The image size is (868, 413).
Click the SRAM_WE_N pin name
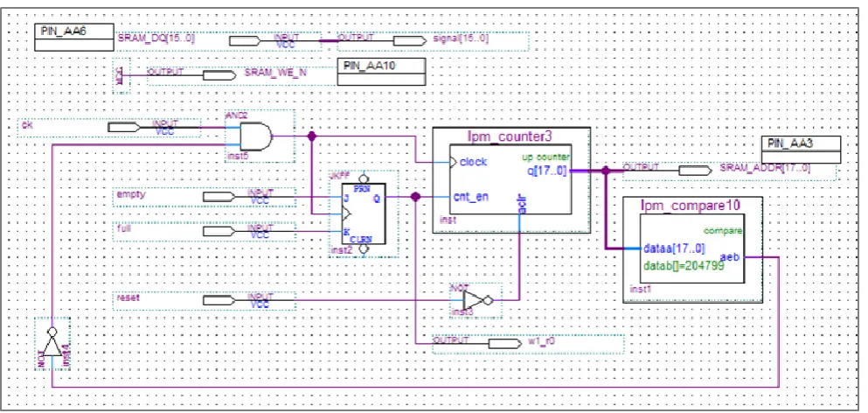click(x=275, y=73)
